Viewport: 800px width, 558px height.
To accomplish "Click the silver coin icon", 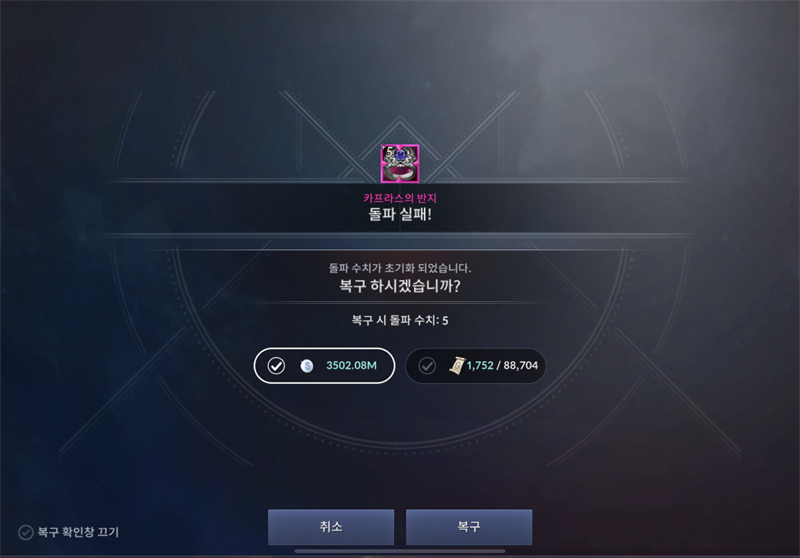I will point(307,366).
